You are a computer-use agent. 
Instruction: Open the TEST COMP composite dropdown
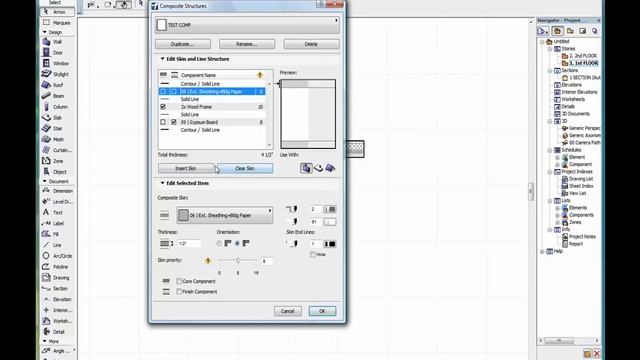pos(247,25)
